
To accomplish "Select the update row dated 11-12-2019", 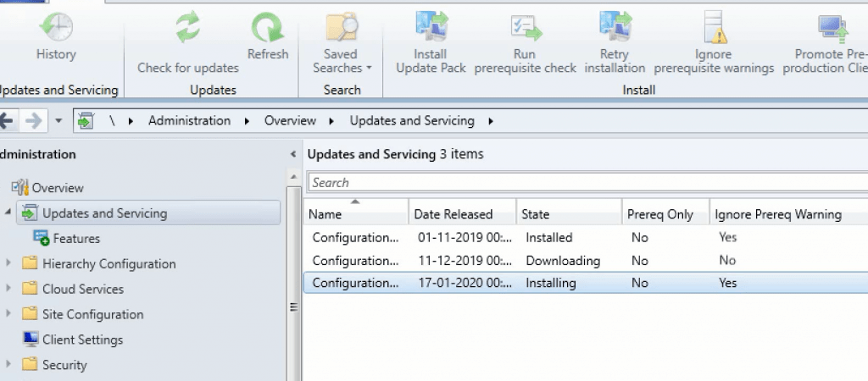I will (586, 261).
